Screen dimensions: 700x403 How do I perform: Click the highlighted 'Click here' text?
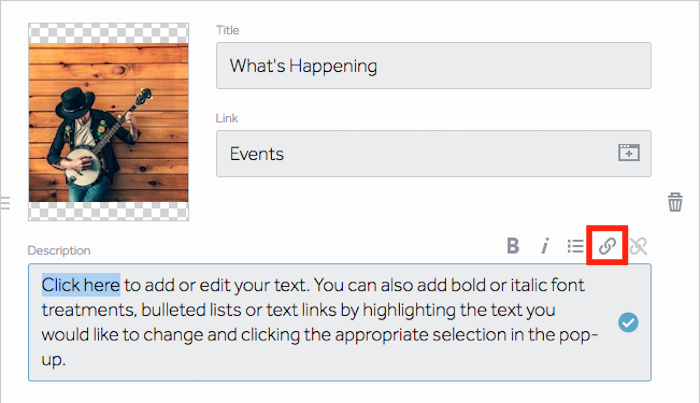pyautogui.click(x=81, y=285)
